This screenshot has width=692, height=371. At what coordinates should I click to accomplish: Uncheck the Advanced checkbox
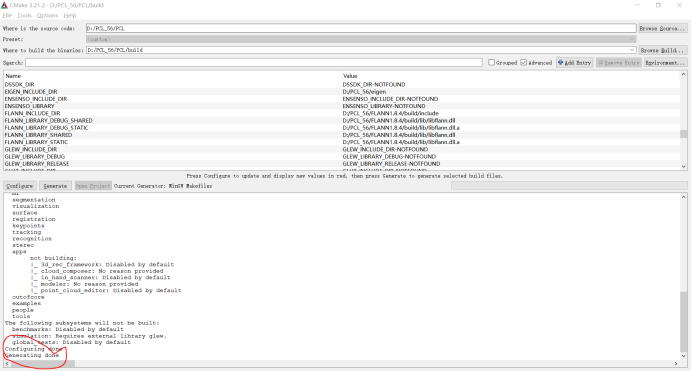523,63
